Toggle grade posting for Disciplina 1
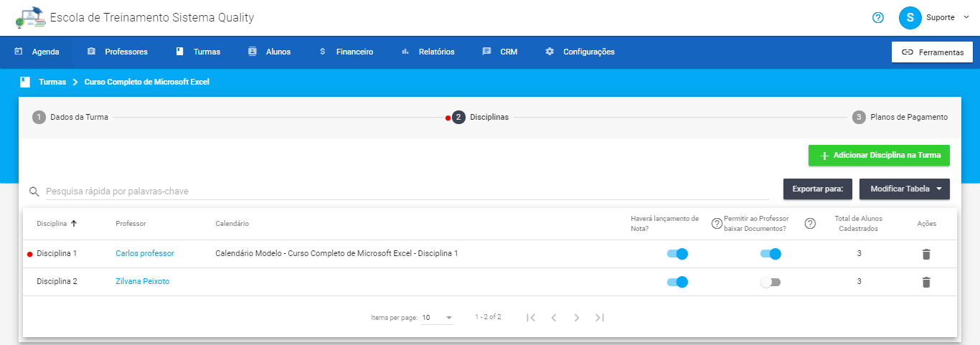 (677, 254)
